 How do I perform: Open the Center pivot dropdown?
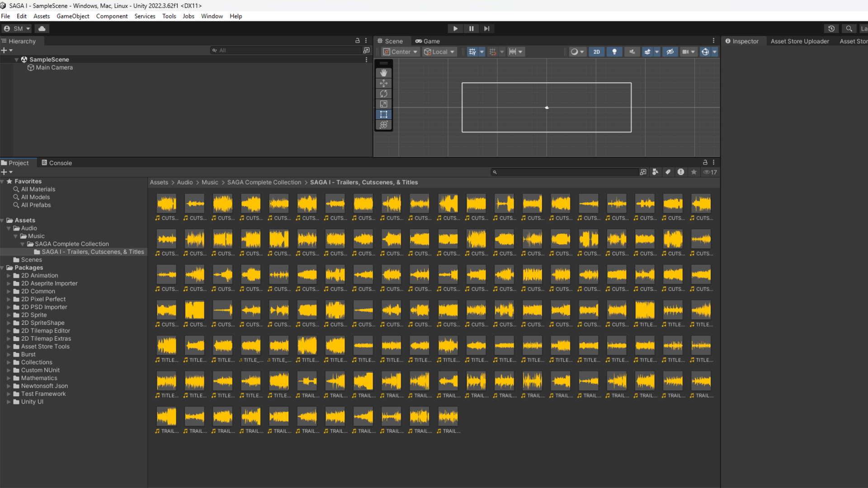click(x=401, y=52)
